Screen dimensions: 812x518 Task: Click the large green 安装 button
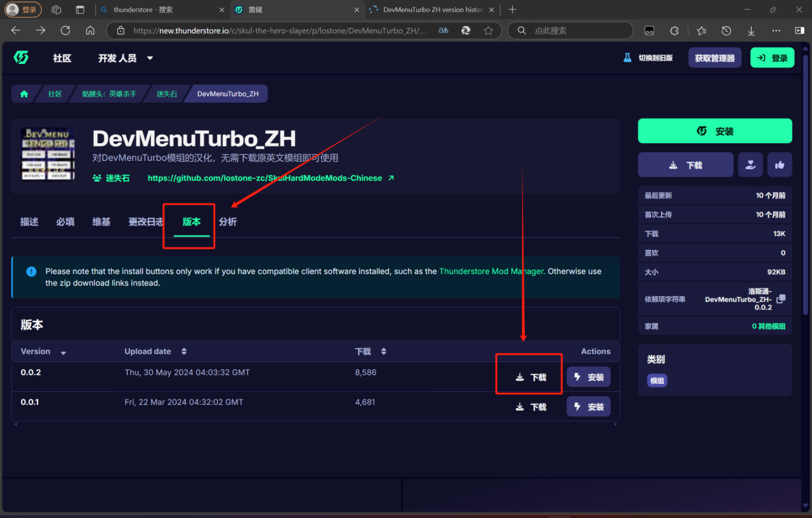click(715, 131)
